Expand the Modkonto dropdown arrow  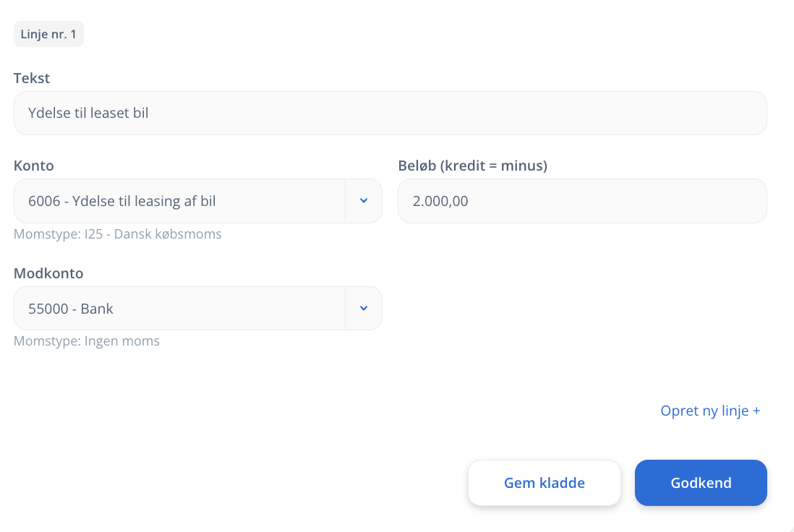pos(364,309)
